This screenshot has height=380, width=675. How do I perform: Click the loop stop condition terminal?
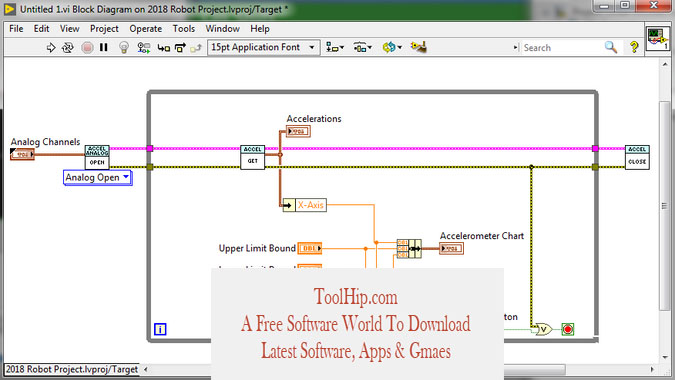coord(567,330)
